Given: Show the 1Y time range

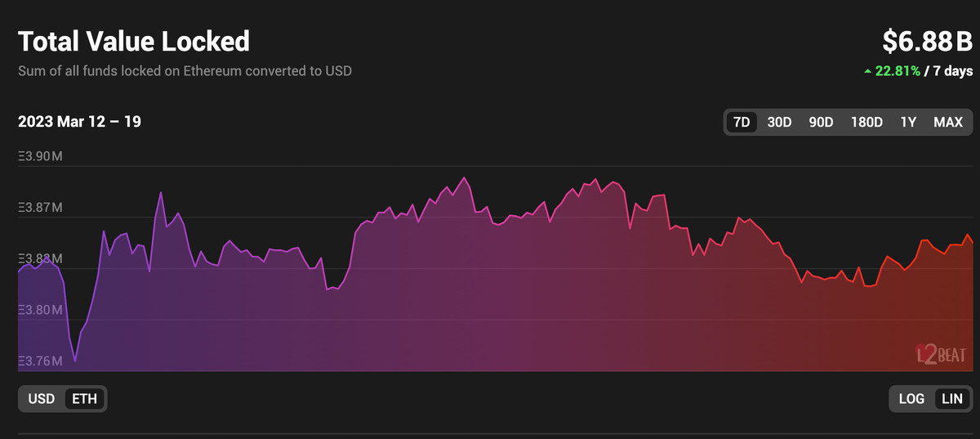Looking at the screenshot, I should point(908,123).
